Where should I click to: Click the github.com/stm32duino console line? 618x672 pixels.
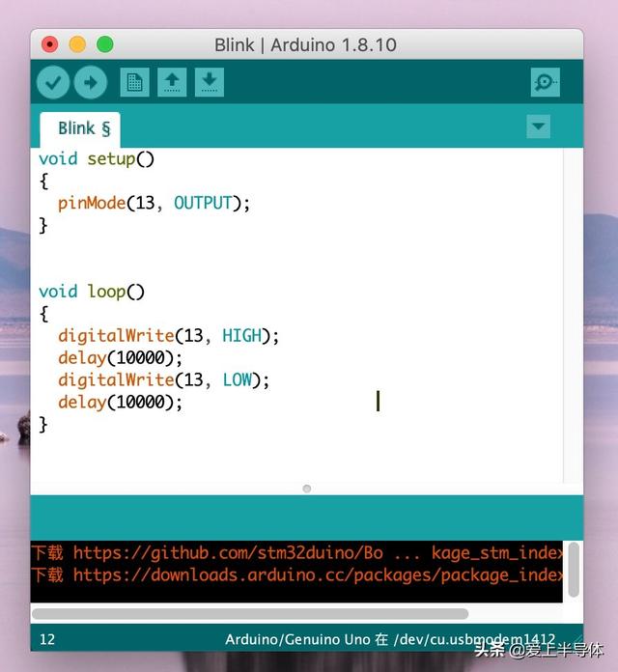click(x=296, y=553)
